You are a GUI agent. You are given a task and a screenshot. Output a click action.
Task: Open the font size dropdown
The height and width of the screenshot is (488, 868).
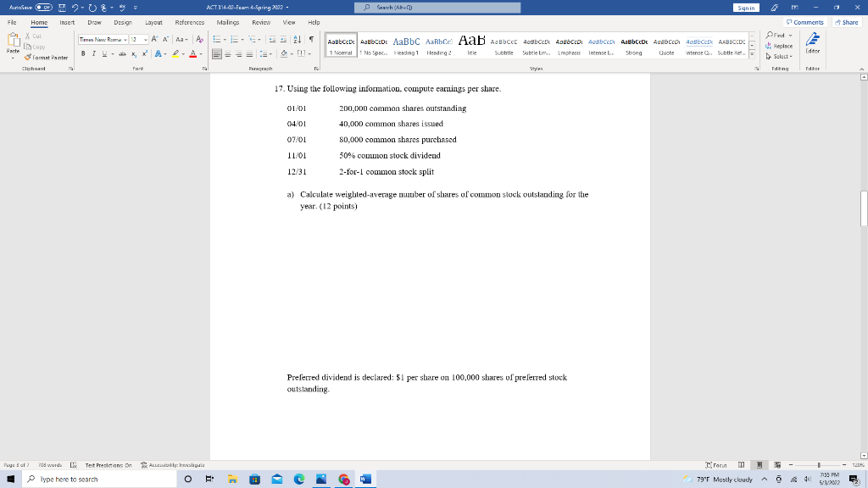pos(146,39)
